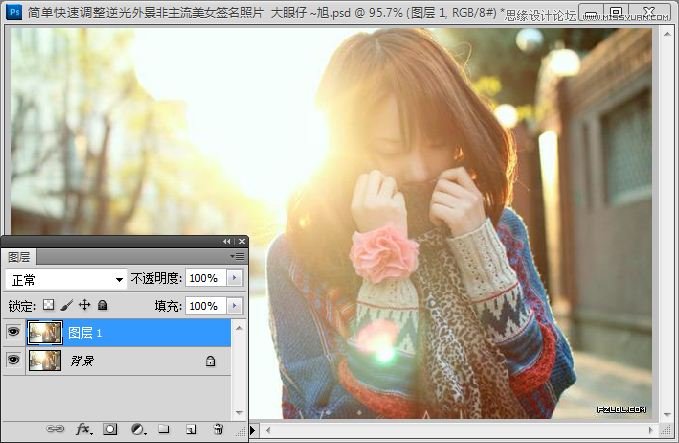Click the lock icon on 背景 layer
The width and height of the screenshot is (679, 443).
point(210,361)
